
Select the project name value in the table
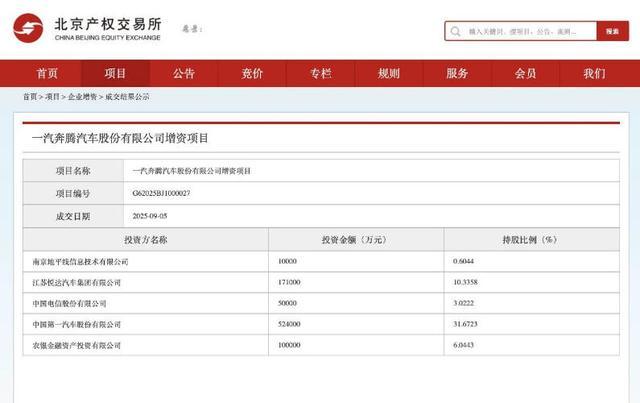pyautogui.click(x=191, y=171)
